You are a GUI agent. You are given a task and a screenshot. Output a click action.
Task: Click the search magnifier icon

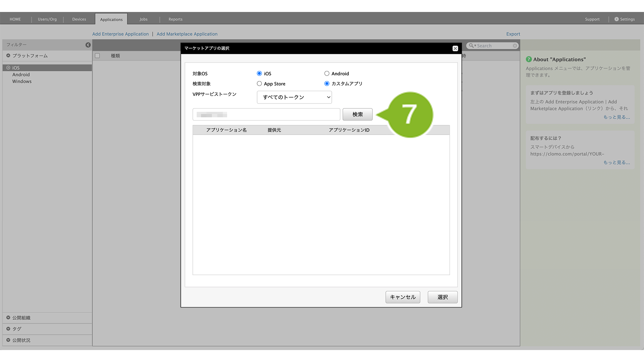click(x=471, y=46)
